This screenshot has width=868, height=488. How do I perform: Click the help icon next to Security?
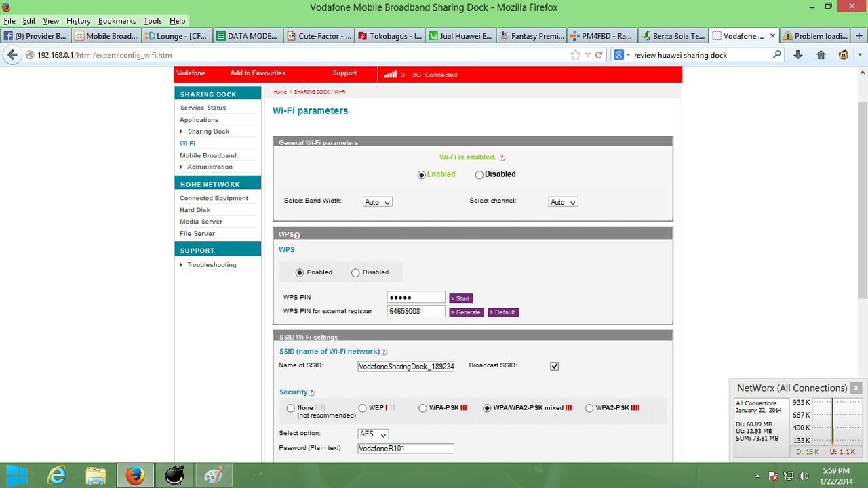[x=313, y=392]
